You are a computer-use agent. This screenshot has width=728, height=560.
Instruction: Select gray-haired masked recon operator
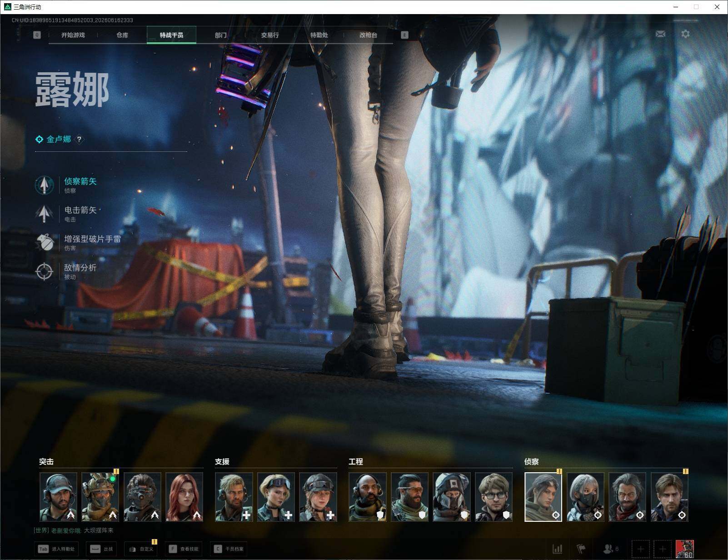[585, 497]
